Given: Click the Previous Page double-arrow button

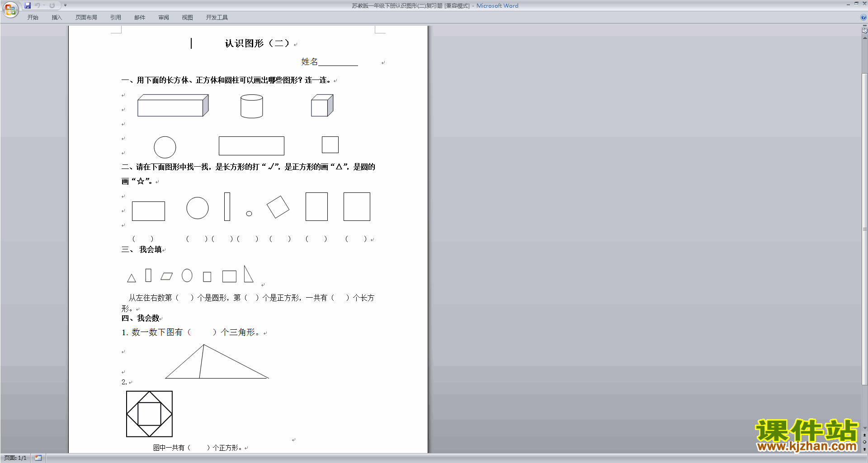Looking at the screenshot, I should click(864, 435).
